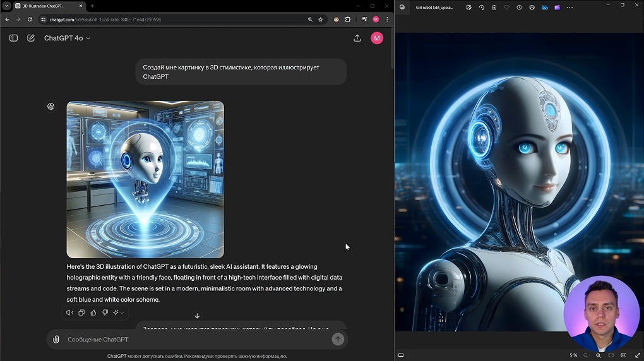Jump to bottom with down-arrow button
644x361 pixels.
point(197,316)
